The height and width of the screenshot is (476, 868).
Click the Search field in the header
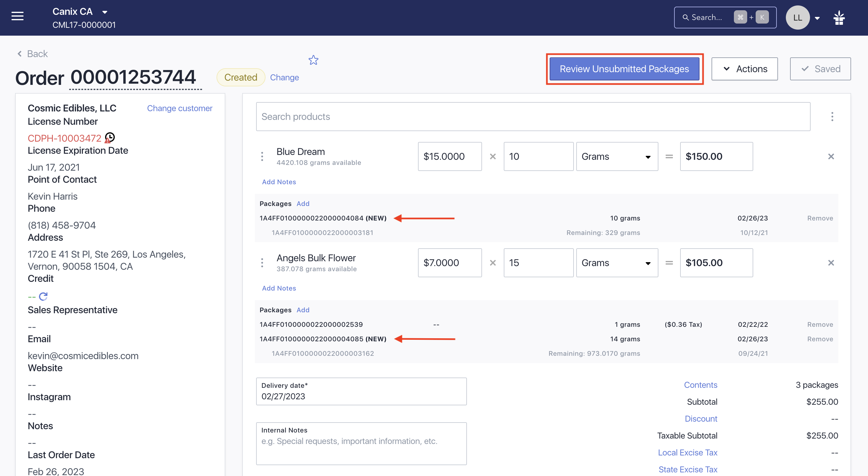725,17
